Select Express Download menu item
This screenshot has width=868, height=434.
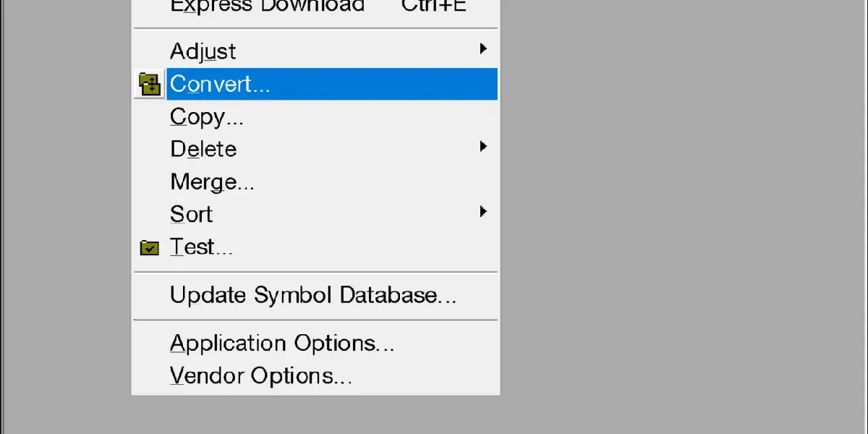[x=267, y=7]
